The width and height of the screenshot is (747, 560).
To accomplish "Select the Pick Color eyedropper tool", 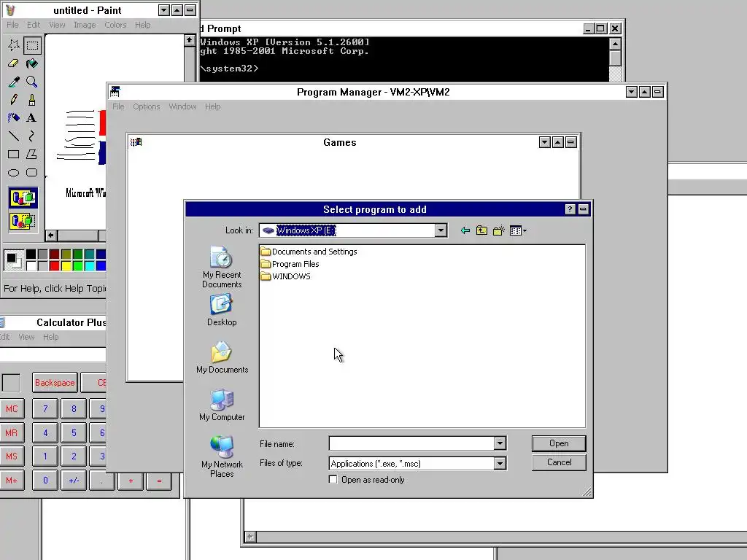I will pos(13,82).
